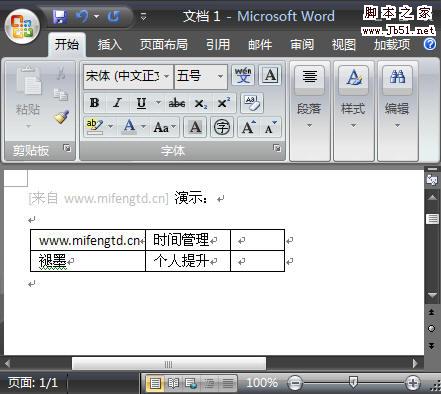Undo the last action

tap(82, 16)
